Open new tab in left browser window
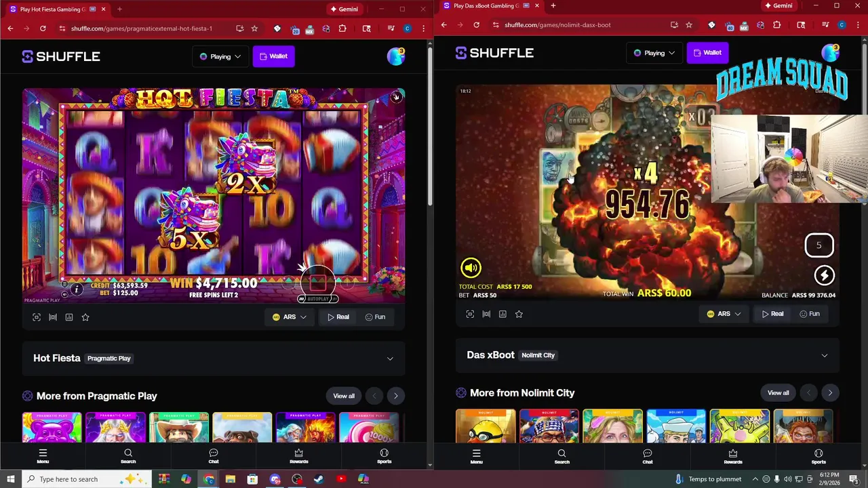 [119, 9]
